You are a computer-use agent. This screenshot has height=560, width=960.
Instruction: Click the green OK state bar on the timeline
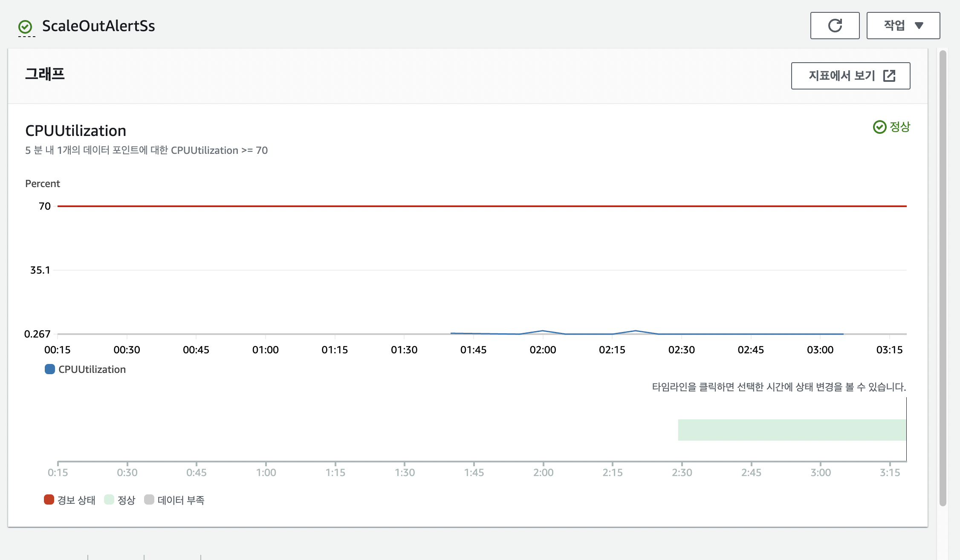click(x=792, y=430)
